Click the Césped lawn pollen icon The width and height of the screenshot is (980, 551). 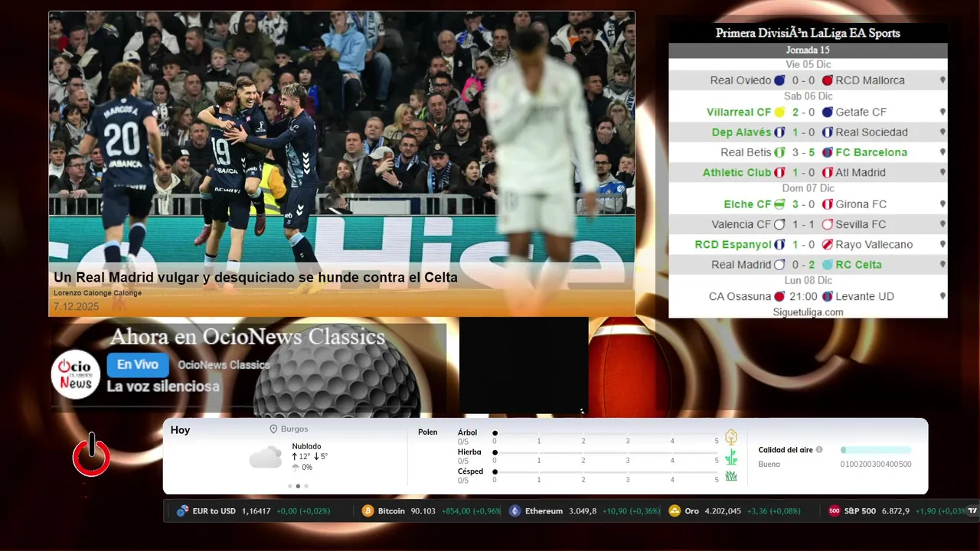pos(731,476)
